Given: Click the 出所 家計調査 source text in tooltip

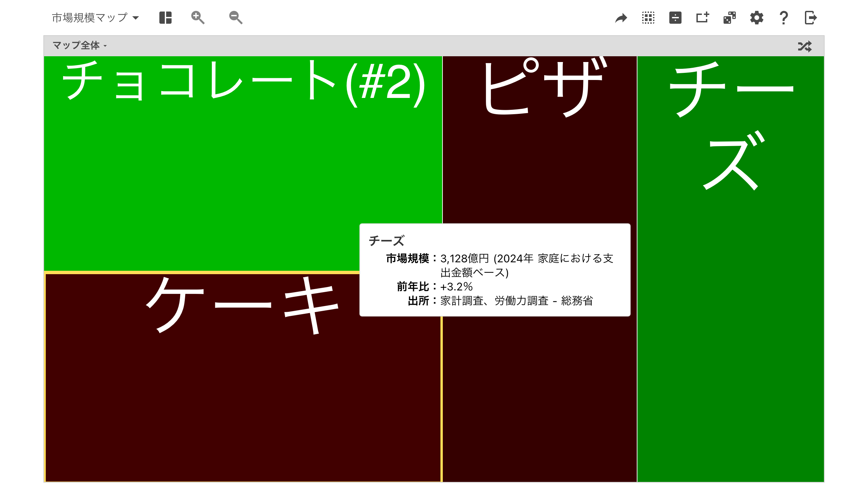Looking at the screenshot, I should point(517,301).
